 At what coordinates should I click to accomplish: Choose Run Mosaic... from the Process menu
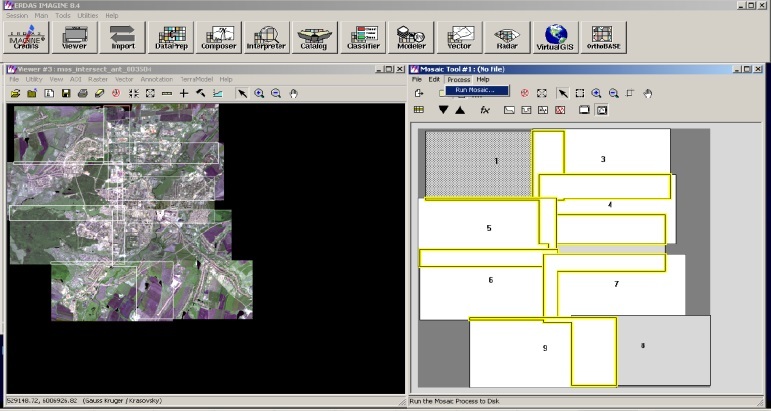coord(476,90)
